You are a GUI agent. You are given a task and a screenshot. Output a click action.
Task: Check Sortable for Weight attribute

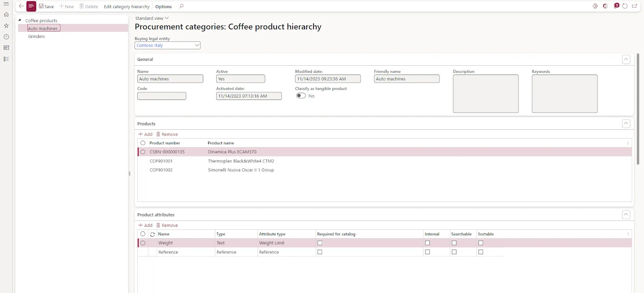[481, 243]
